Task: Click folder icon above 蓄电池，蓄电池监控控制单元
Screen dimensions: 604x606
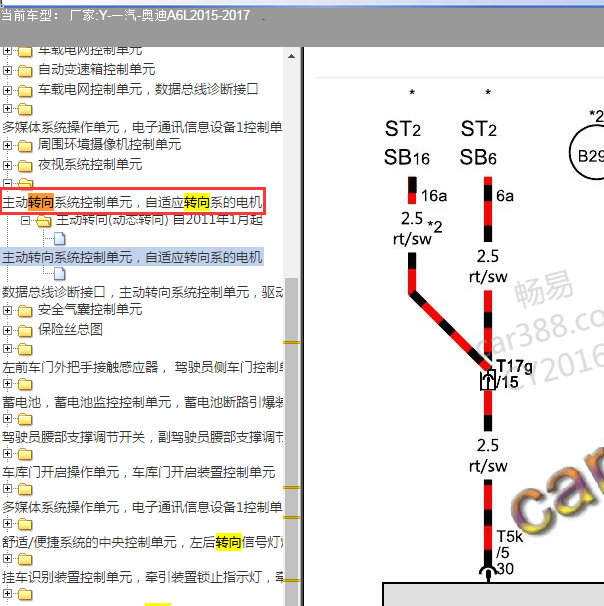Action: coord(25,384)
